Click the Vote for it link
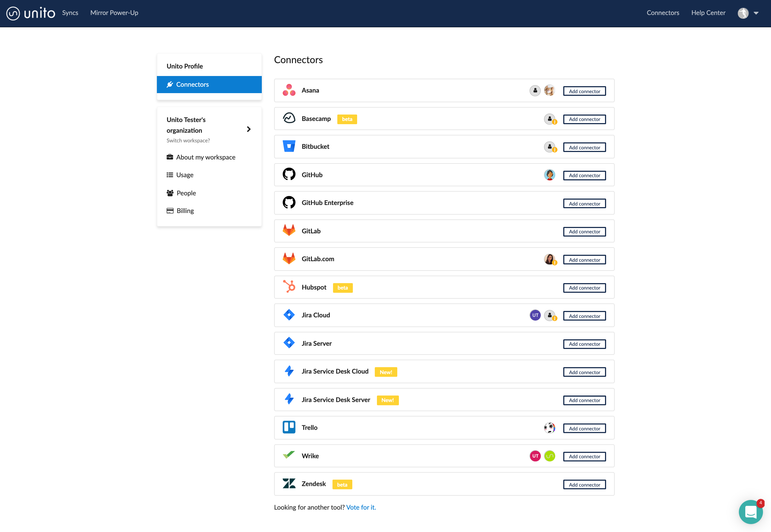Image resolution: width=771 pixels, height=532 pixels. tap(361, 507)
